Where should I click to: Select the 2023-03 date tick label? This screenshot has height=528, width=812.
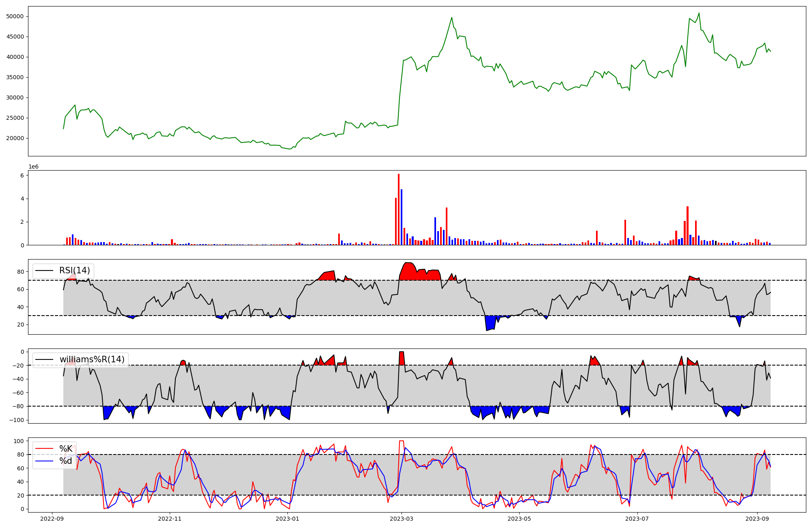pos(402,519)
